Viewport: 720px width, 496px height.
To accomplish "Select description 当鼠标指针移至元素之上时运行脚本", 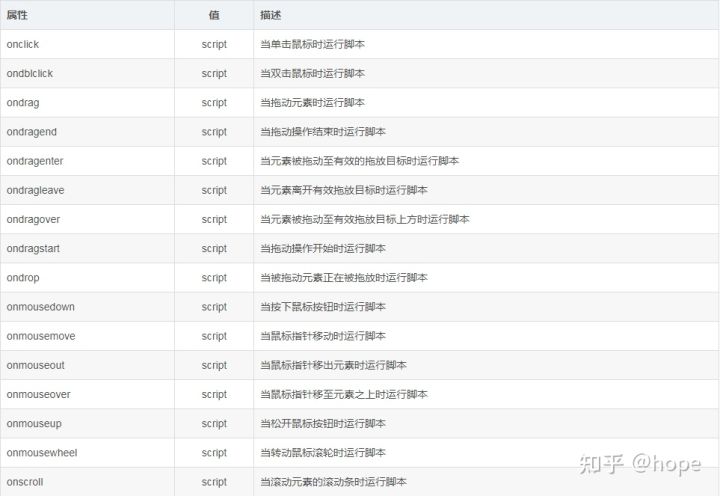I will (x=344, y=395).
